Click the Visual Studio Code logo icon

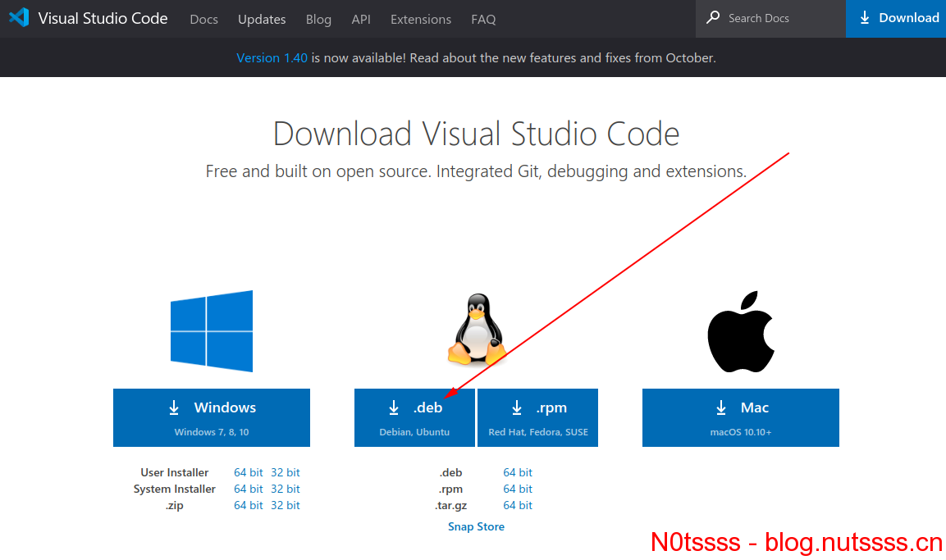pyautogui.click(x=20, y=17)
